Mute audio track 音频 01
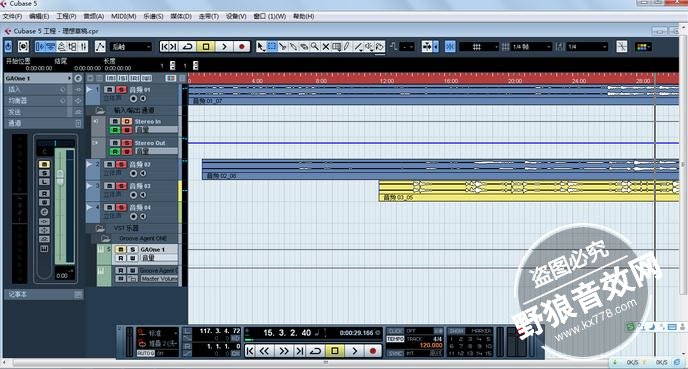Screen dimensions: 688x369 coord(110,90)
